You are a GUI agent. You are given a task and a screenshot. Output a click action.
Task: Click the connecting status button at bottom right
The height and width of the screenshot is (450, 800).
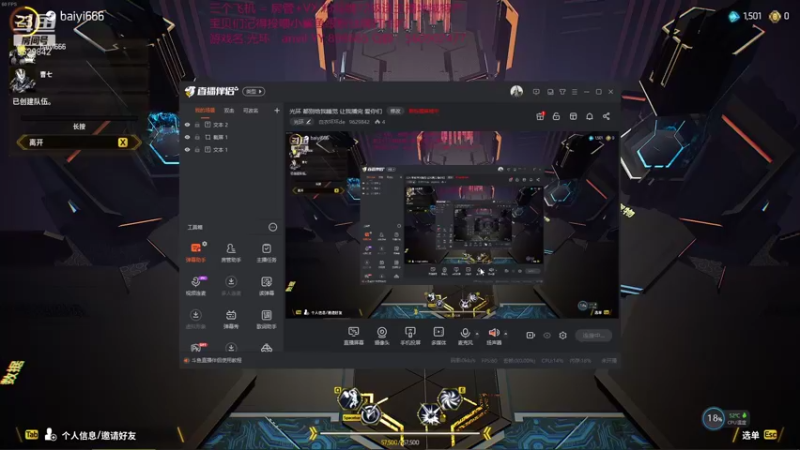(593, 335)
